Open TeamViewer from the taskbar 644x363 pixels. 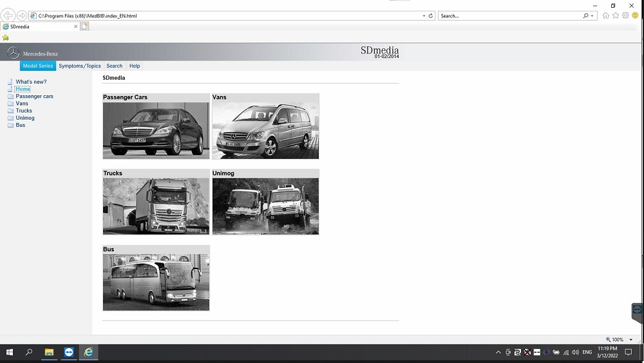point(69,352)
